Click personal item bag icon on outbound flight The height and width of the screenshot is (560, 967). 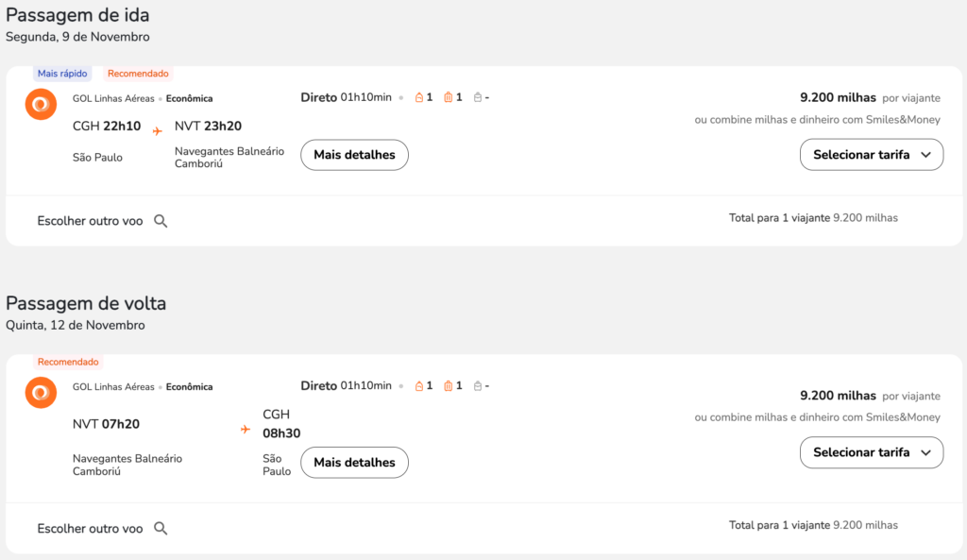coord(418,97)
